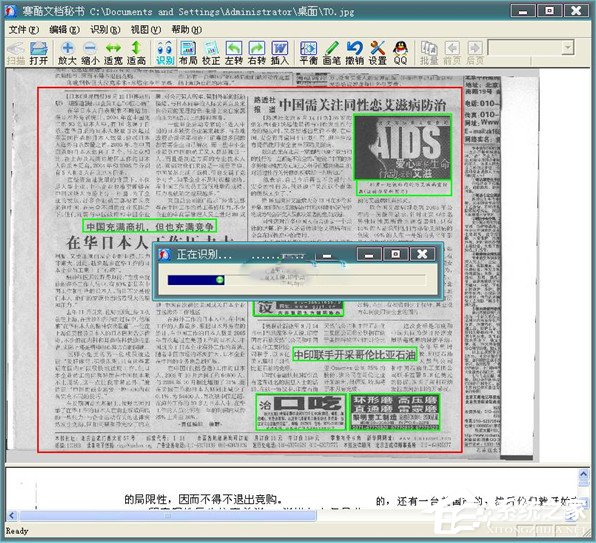The width and height of the screenshot is (596, 543).
Task: Correct skew with the 校正 icon
Action: [211, 53]
